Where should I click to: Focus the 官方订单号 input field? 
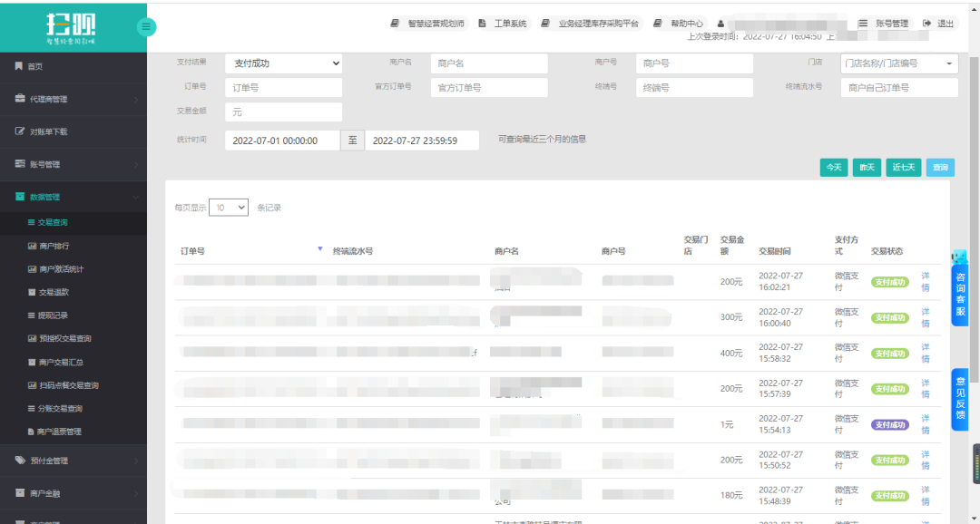tap(489, 88)
